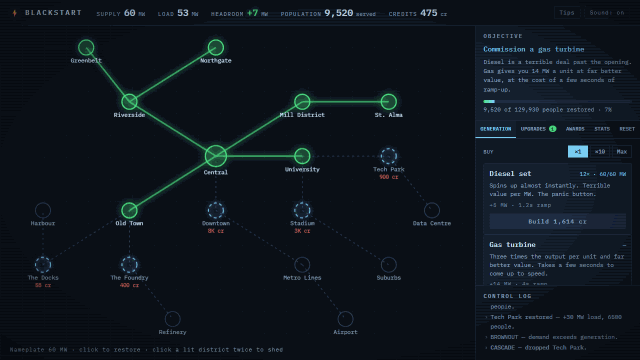
Task: Click the Stadium 3K cr price
Action: pyautogui.click(x=302, y=231)
